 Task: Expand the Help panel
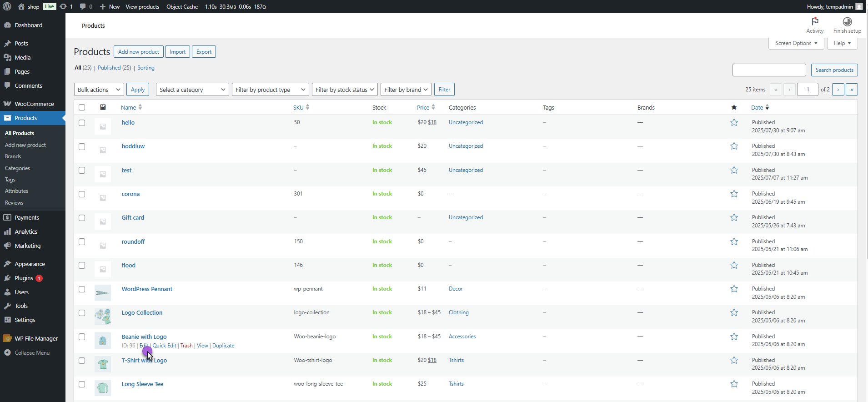click(842, 43)
